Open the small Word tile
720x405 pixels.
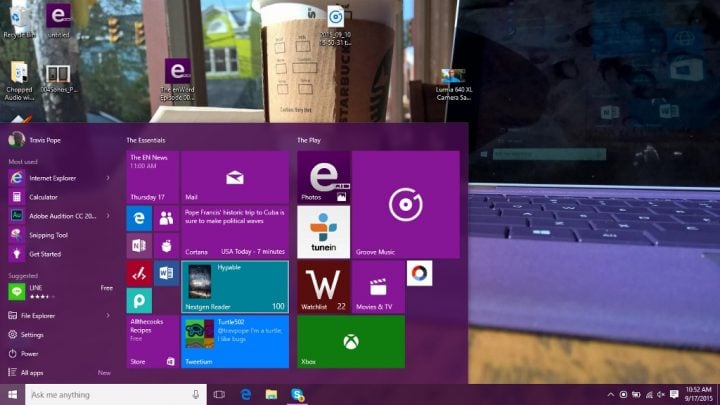[x=166, y=273]
